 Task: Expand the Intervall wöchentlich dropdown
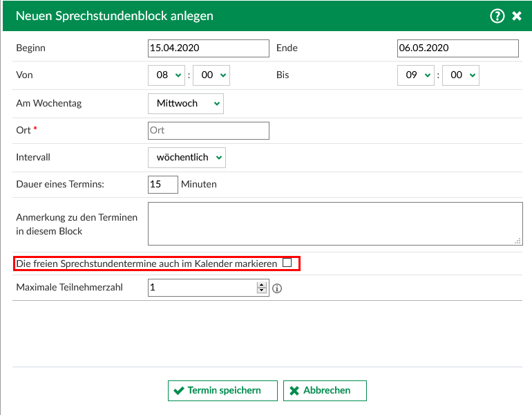(x=187, y=157)
